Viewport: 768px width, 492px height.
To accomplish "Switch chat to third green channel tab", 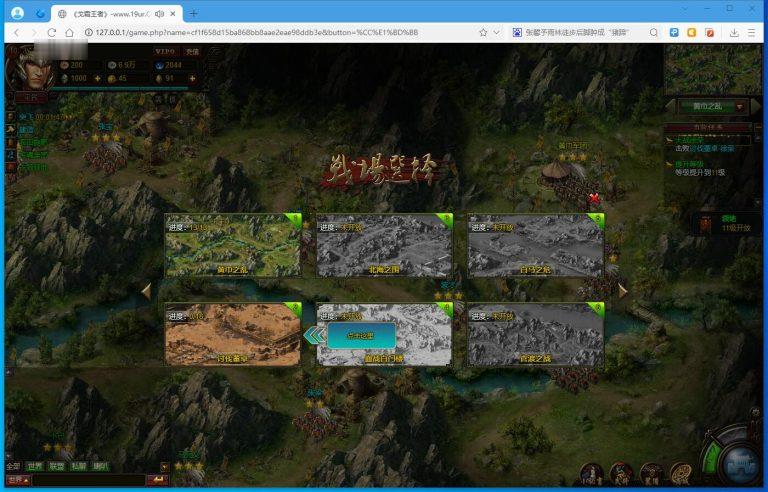I will pos(57,466).
